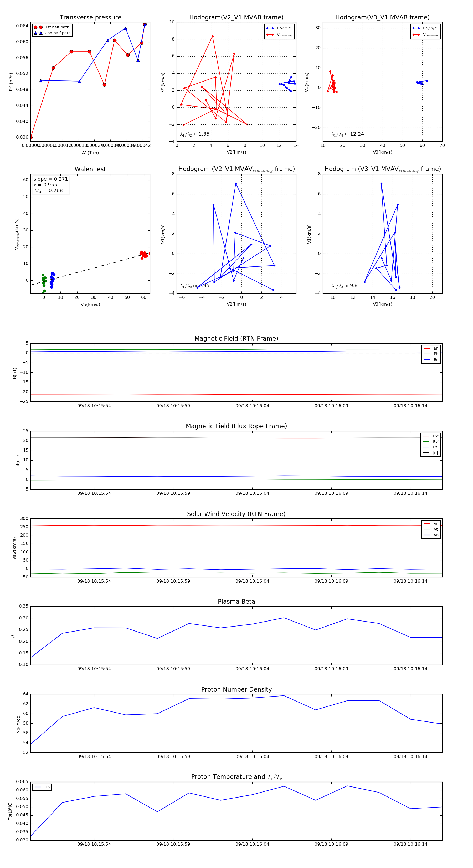
Task: Click the "V_remaining(km/s)" y-axis label of WalenTest
Action: 17,234
